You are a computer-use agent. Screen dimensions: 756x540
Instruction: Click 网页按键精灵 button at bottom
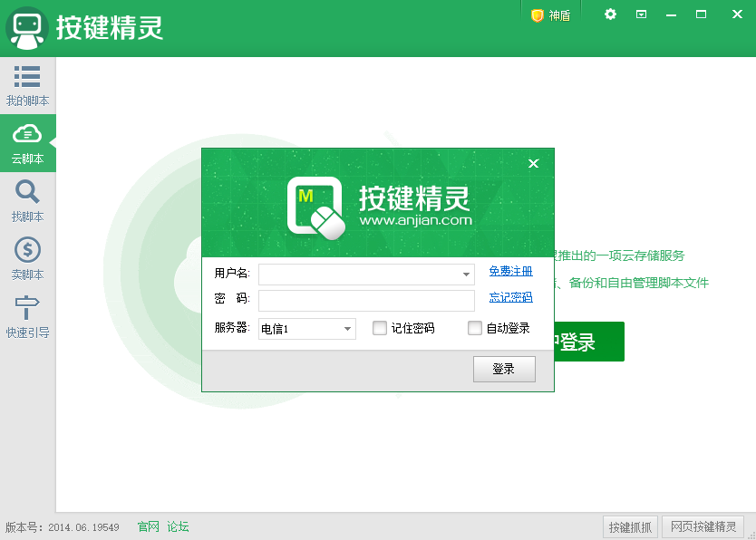coord(703,527)
